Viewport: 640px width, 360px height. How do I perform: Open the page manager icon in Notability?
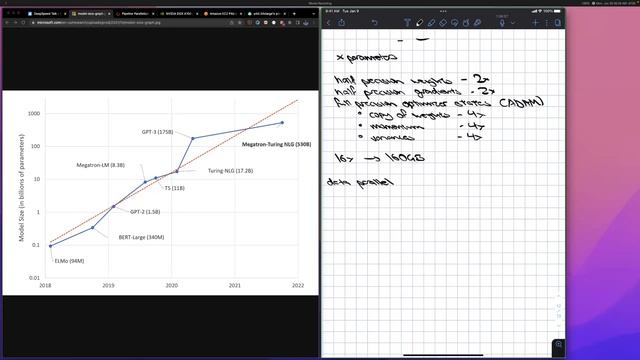point(558,23)
